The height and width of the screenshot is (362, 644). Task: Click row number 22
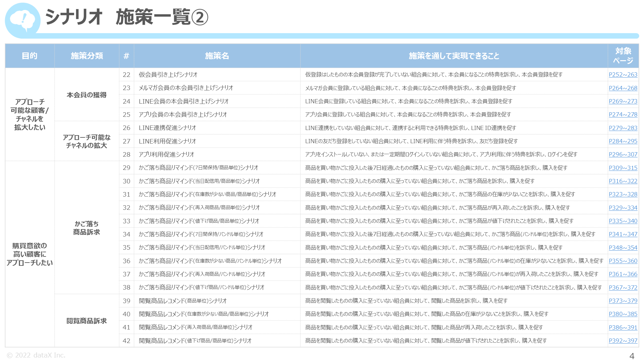[127, 75]
